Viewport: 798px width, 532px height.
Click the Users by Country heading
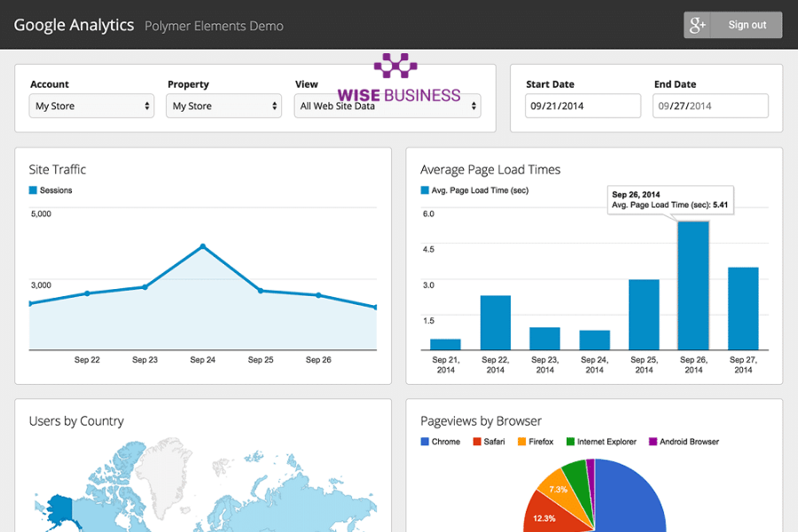tap(76, 421)
